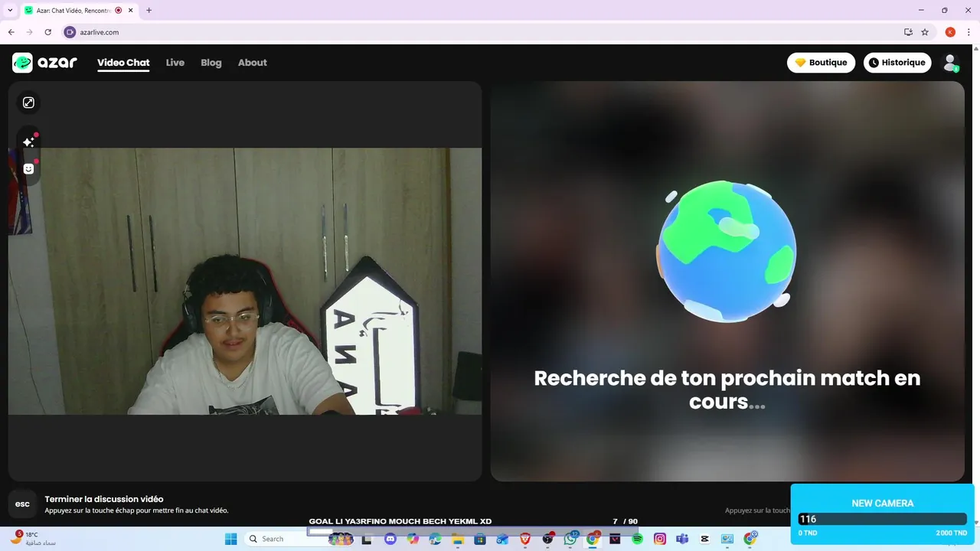
Task: Open the Chrome profile K avatar
Action: point(950,32)
